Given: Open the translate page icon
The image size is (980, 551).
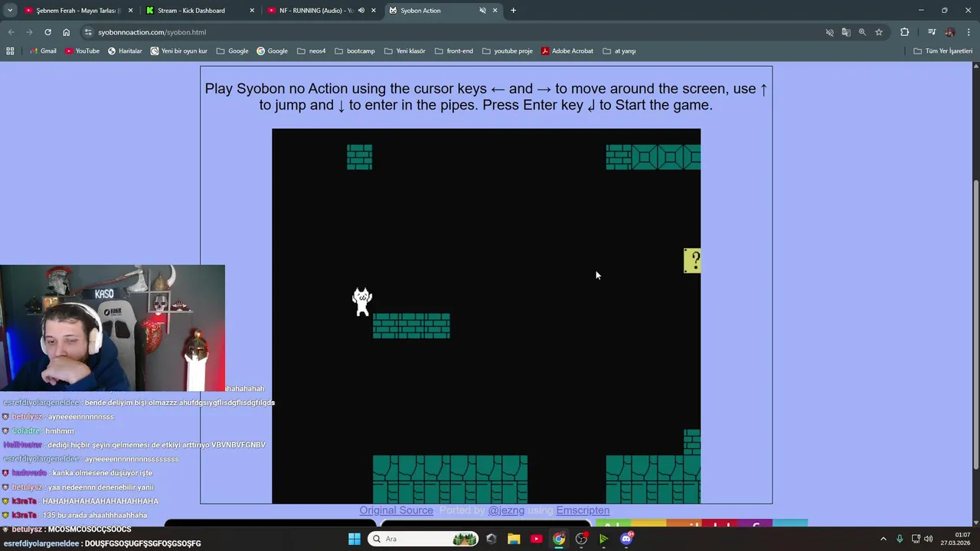Looking at the screenshot, I should 846,32.
